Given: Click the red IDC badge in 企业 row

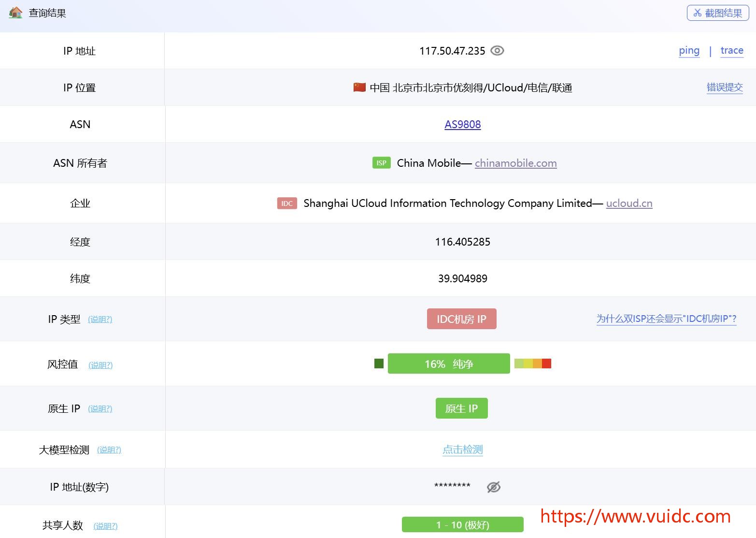Looking at the screenshot, I should click(x=287, y=203).
